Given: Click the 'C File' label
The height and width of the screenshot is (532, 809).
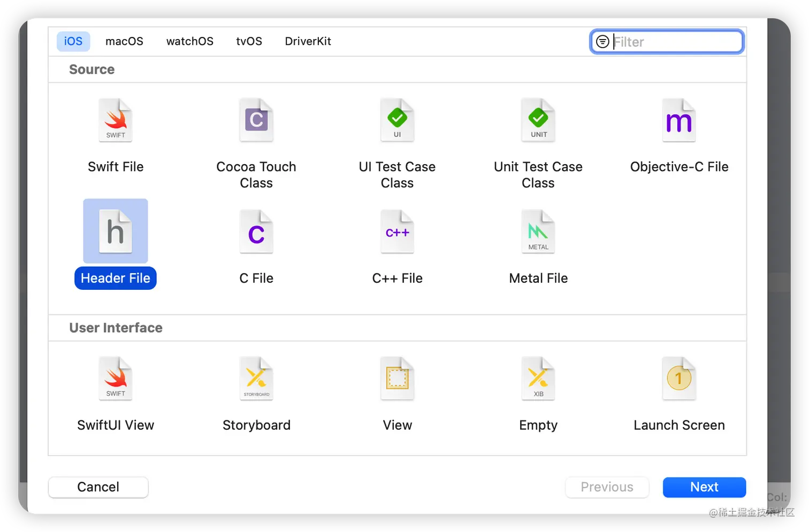Looking at the screenshot, I should pyautogui.click(x=256, y=278).
